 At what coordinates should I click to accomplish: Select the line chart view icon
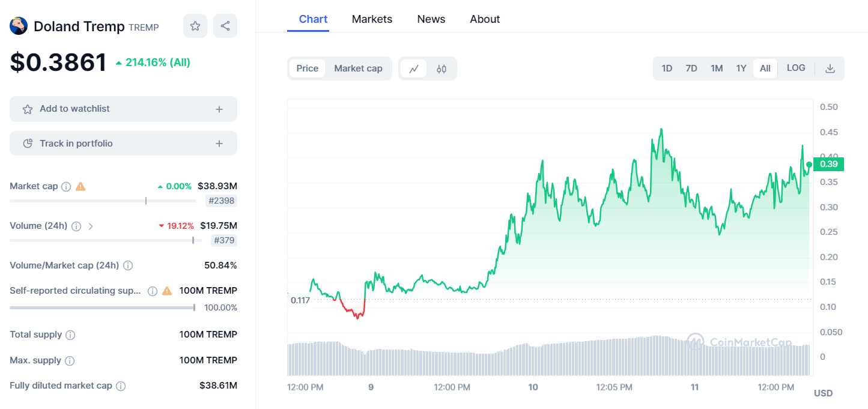(414, 68)
